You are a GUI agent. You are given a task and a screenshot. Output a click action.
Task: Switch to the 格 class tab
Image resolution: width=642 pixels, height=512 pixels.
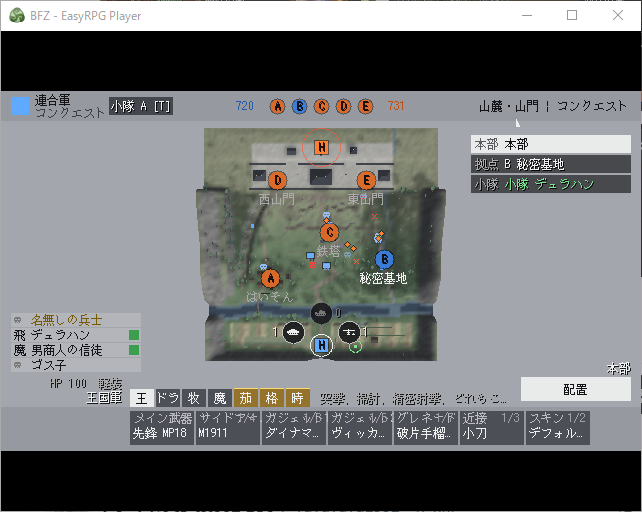(x=271, y=398)
